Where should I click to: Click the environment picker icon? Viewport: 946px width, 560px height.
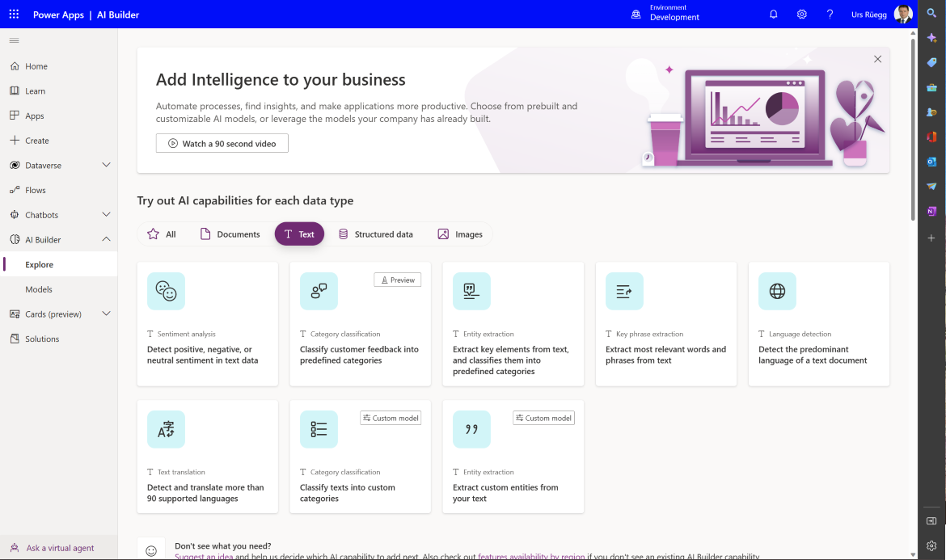[636, 14]
